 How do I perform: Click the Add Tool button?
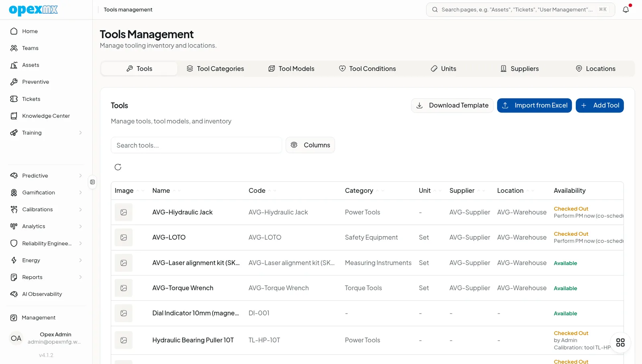click(600, 105)
